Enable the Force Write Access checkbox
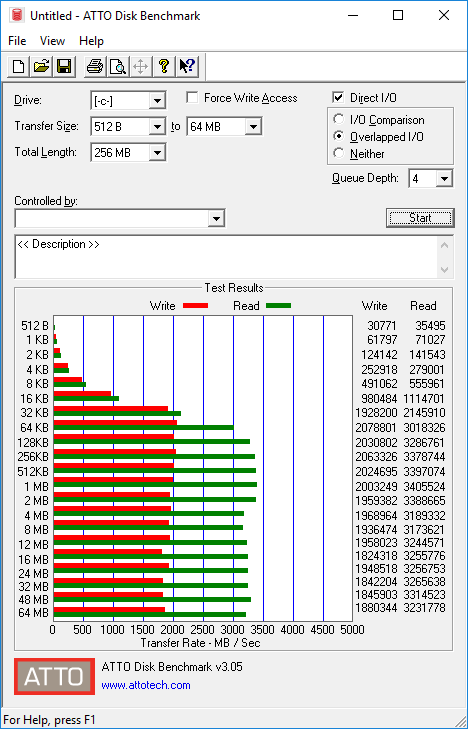The image size is (468, 729). [x=192, y=98]
